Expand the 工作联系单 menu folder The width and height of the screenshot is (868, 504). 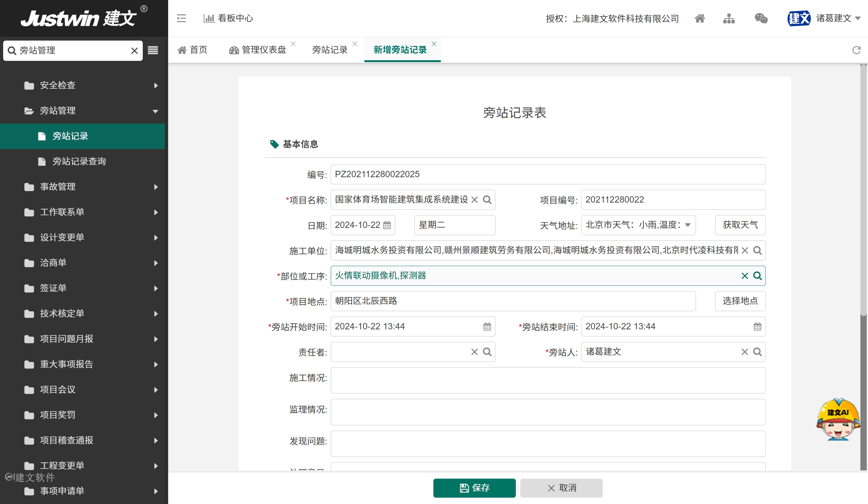[x=83, y=212]
